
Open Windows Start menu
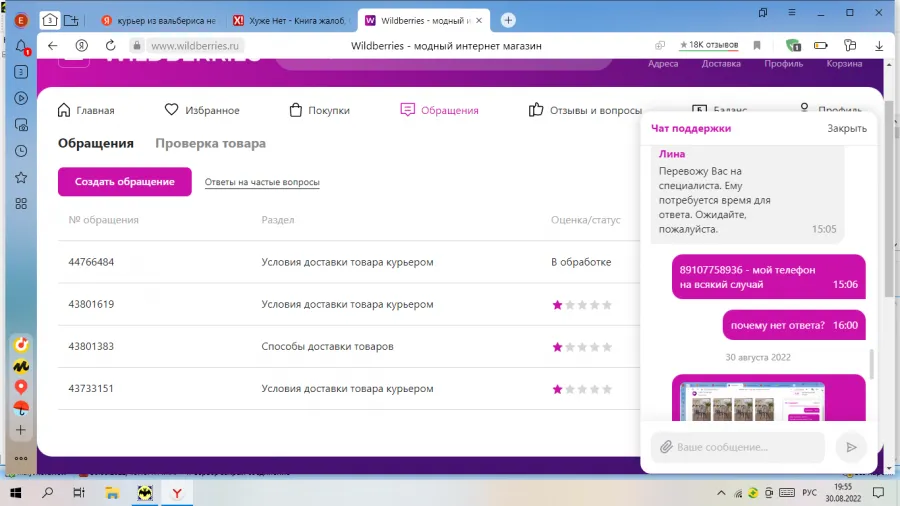[15, 493]
